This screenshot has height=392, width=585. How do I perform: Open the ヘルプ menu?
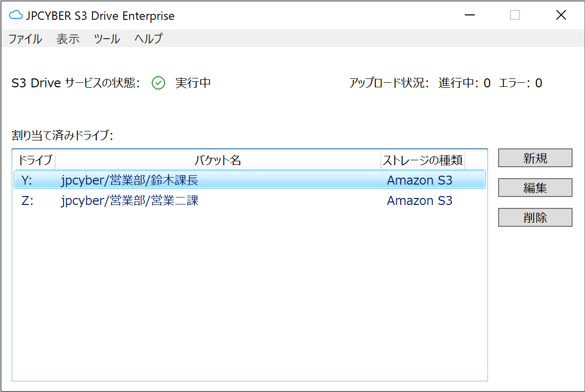tap(148, 39)
